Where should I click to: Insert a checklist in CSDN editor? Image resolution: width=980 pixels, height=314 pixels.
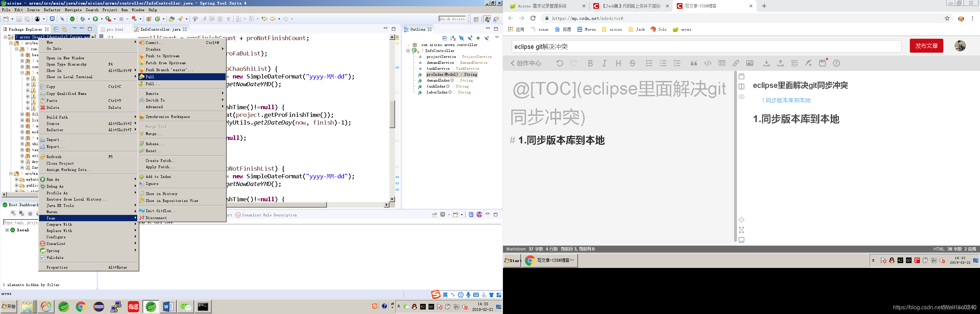coord(677,63)
